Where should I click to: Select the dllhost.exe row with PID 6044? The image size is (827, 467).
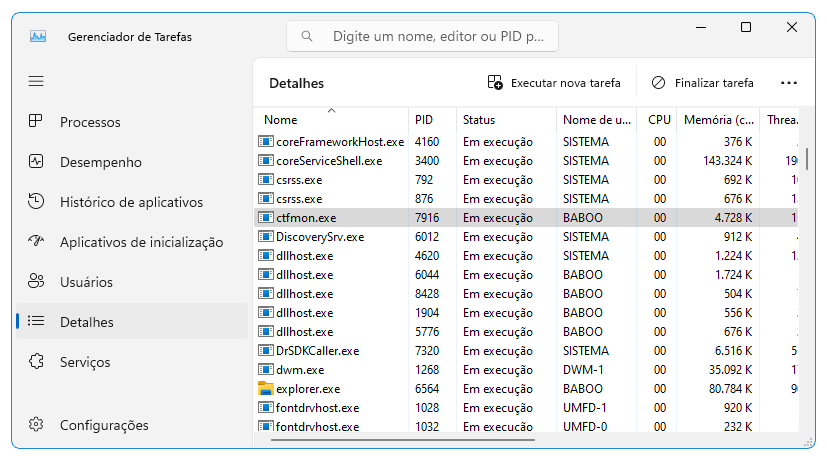(x=526, y=274)
